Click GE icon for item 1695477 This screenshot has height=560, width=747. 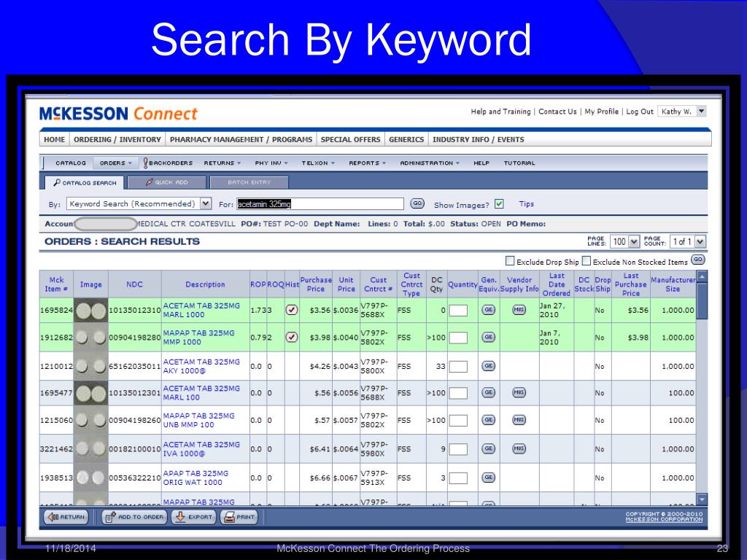coord(488,392)
